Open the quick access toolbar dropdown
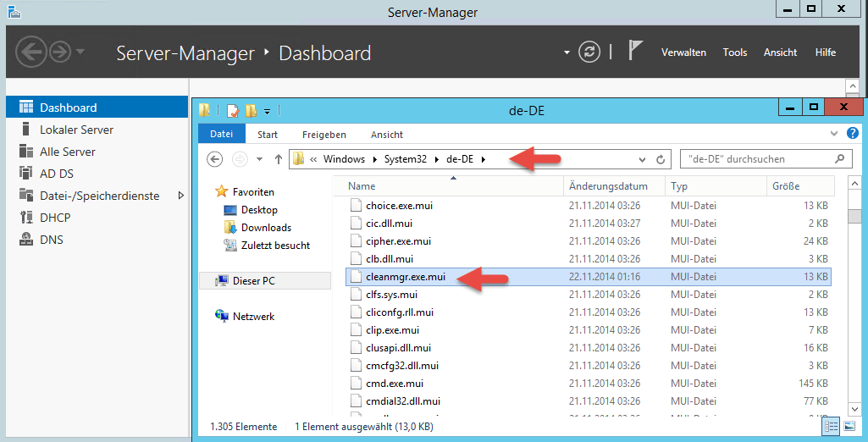Viewport: 868px width, 442px height. (267, 110)
